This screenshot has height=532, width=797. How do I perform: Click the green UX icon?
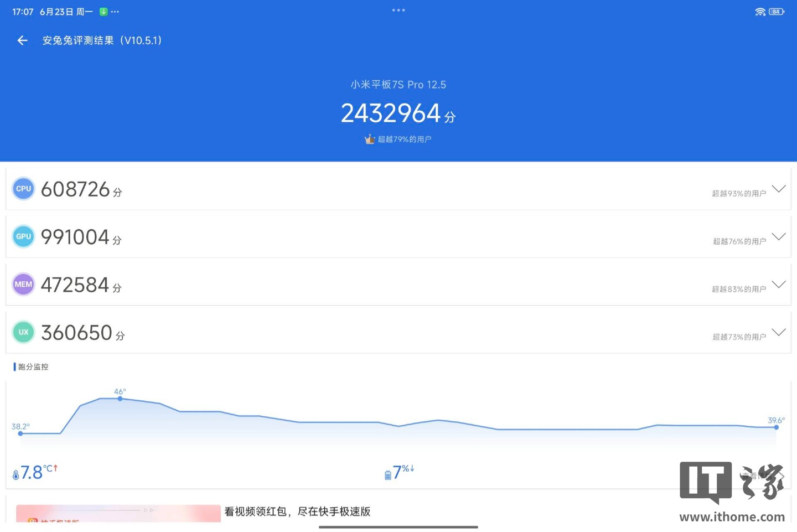pyautogui.click(x=23, y=332)
